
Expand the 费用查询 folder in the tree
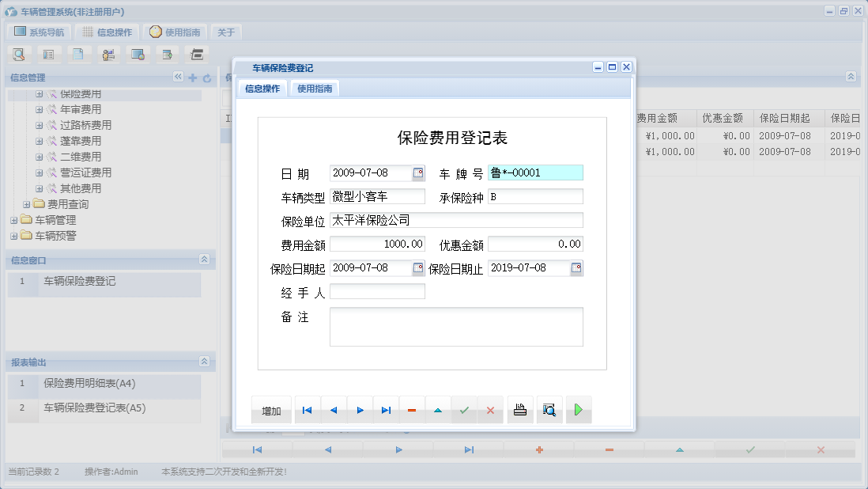pos(27,204)
